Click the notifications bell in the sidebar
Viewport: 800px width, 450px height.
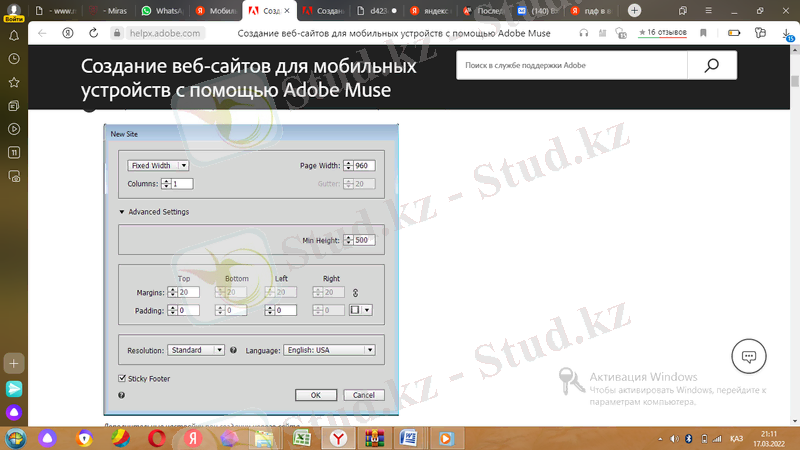click(x=14, y=35)
